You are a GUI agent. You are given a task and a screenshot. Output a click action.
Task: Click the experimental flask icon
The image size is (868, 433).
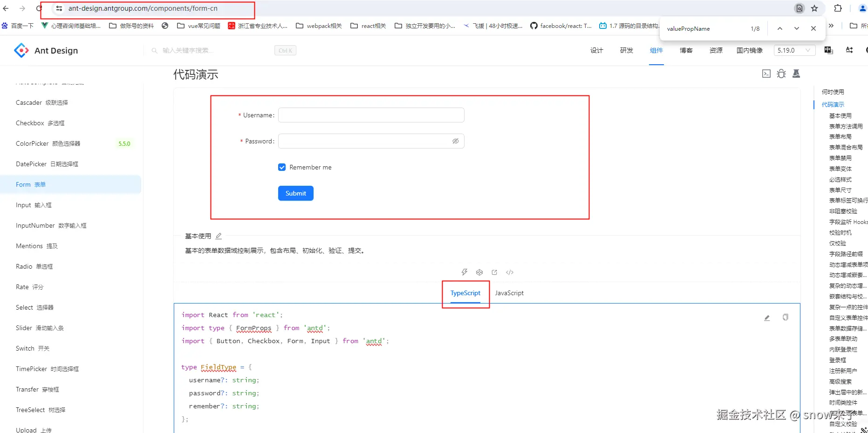pyautogui.click(x=796, y=74)
